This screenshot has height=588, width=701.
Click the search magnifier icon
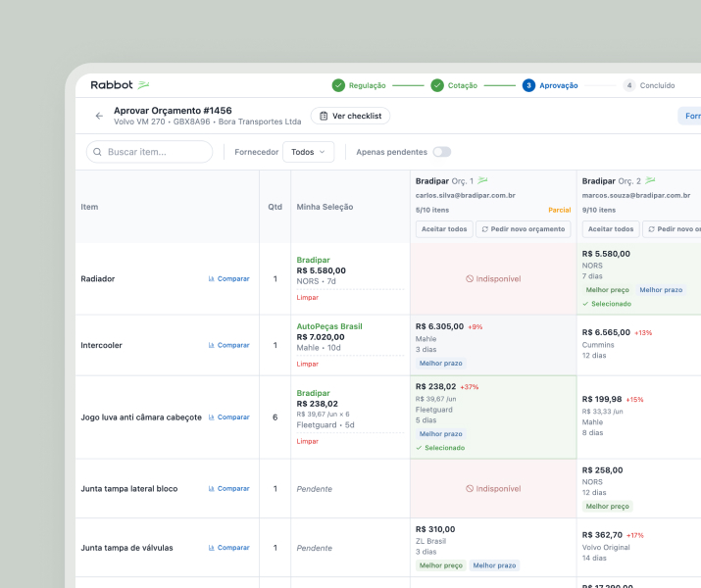97,152
